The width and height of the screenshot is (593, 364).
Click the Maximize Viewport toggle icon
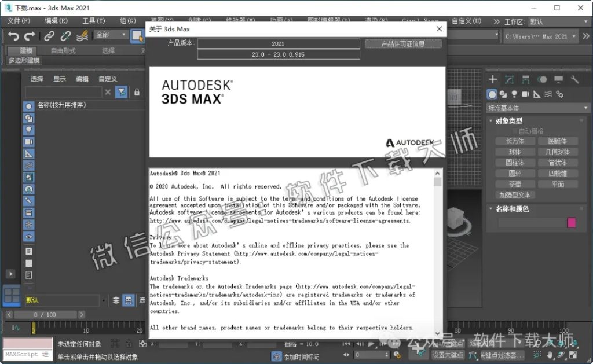tap(573, 355)
